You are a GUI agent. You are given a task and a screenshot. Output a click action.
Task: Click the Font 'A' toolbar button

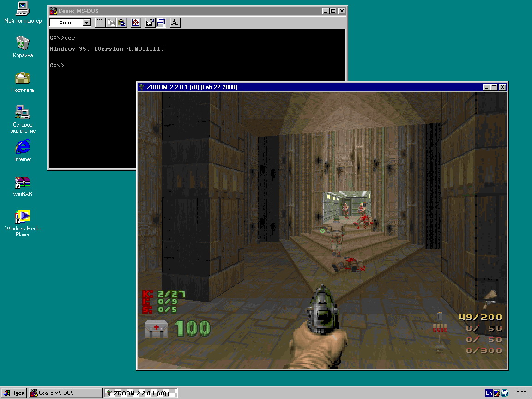[x=175, y=23]
